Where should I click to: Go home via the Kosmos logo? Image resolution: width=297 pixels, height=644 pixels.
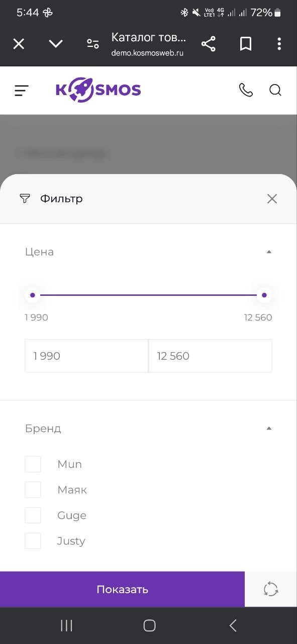[x=98, y=90]
